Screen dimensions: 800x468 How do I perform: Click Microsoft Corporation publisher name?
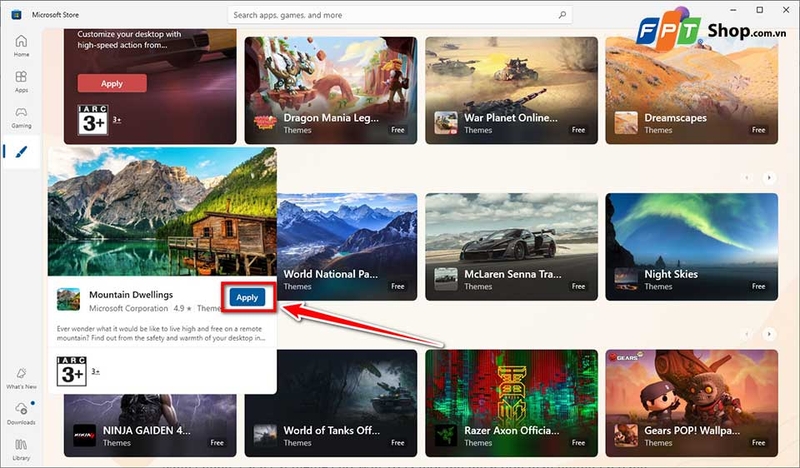click(x=128, y=308)
